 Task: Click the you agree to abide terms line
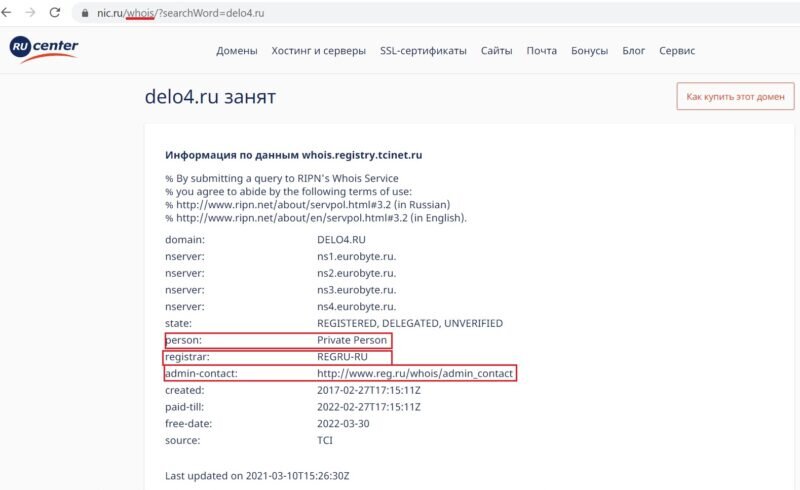pos(288,191)
